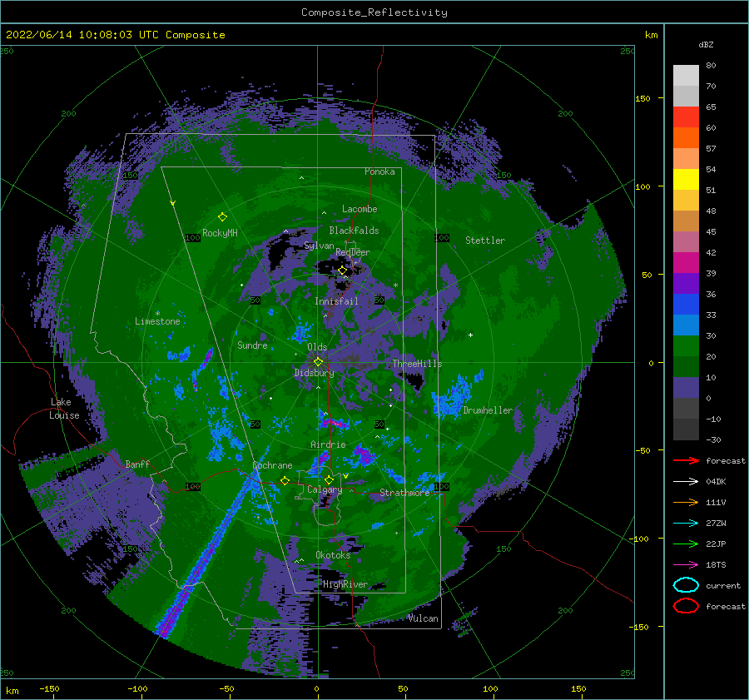
Task: Select the light gray 80 dBZ swatch
Action: pos(686,75)
